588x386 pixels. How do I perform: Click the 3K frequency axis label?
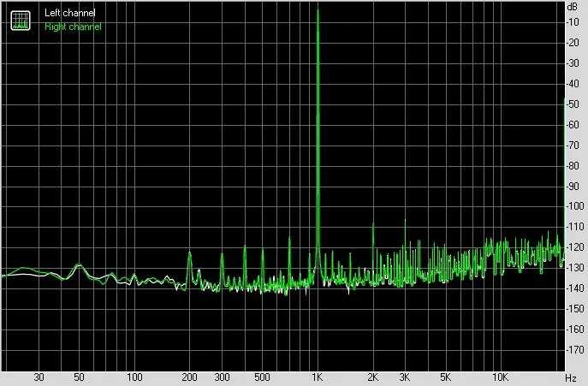[x=404, y=377]
